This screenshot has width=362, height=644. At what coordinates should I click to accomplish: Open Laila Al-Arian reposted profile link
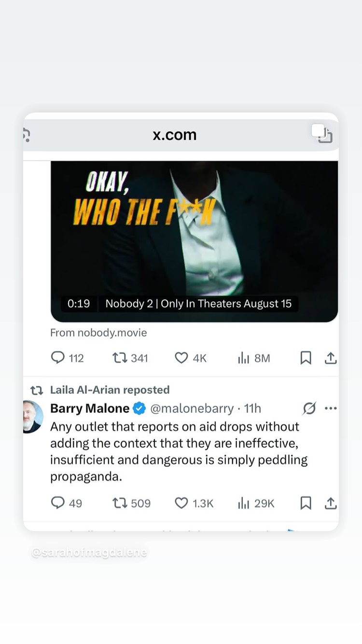110,390
